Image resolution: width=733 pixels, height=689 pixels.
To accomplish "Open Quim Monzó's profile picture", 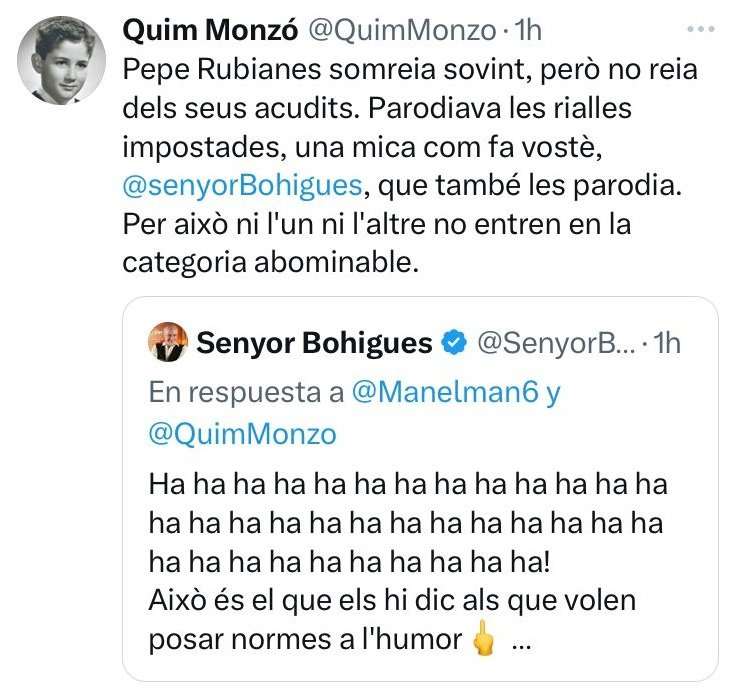I will point(59,61).
